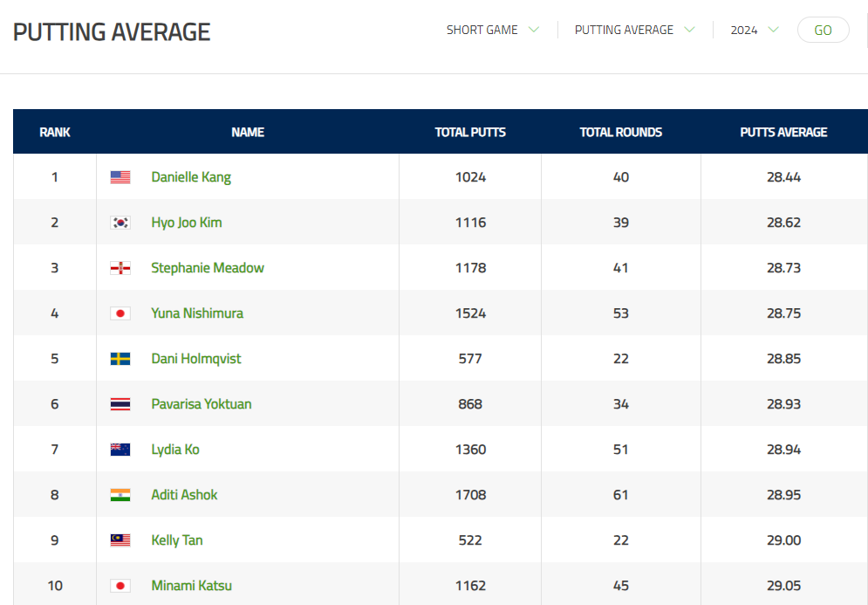This screenshot has width=868, height=605.
Task: Click the Malaysia flag beside Kelly Tan
Action: 120,540
